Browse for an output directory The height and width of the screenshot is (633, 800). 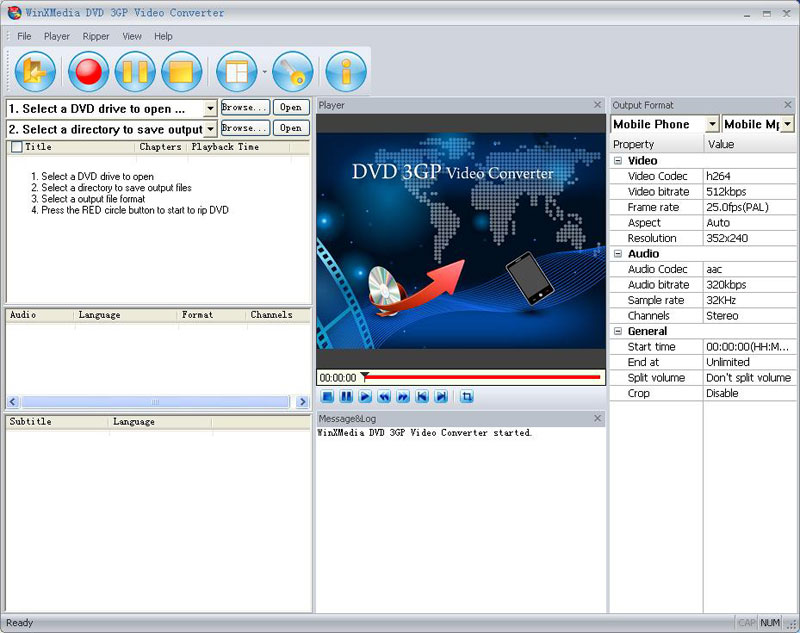(245, 128)
